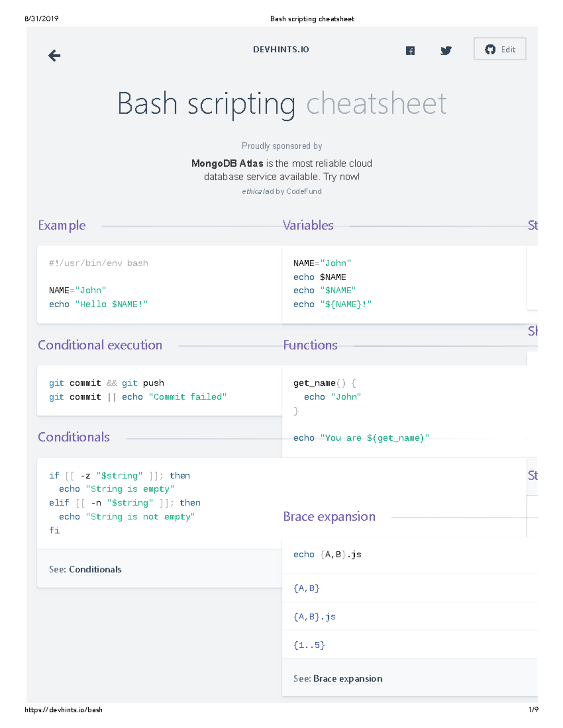This screenshot has width=563, height=728.
Task: Click the get_name() function code line
Action: (x=325, y=383)
